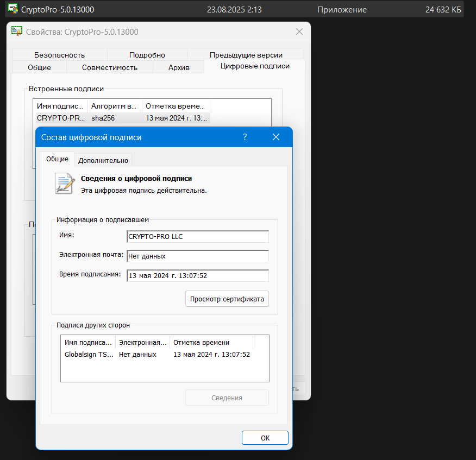Viewport: 476px width, 460px height.
Task: Open help via the question mark button
Action: [245, 137]
